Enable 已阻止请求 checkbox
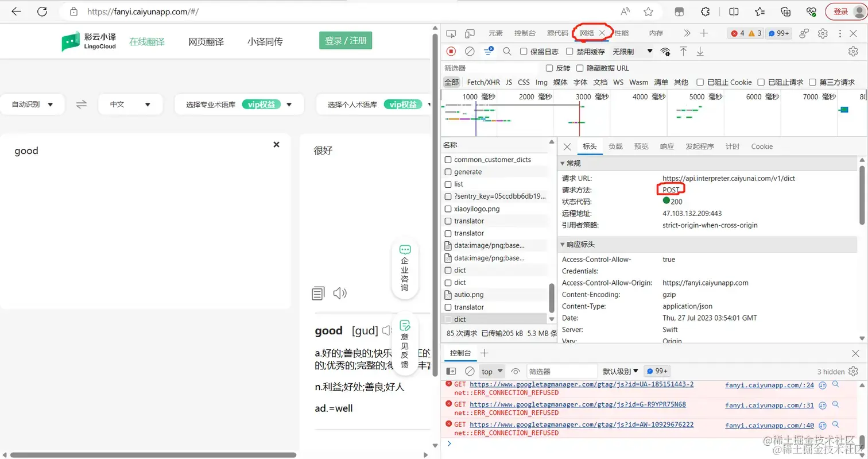Screen dimensions: 868x459 point(761,82)
